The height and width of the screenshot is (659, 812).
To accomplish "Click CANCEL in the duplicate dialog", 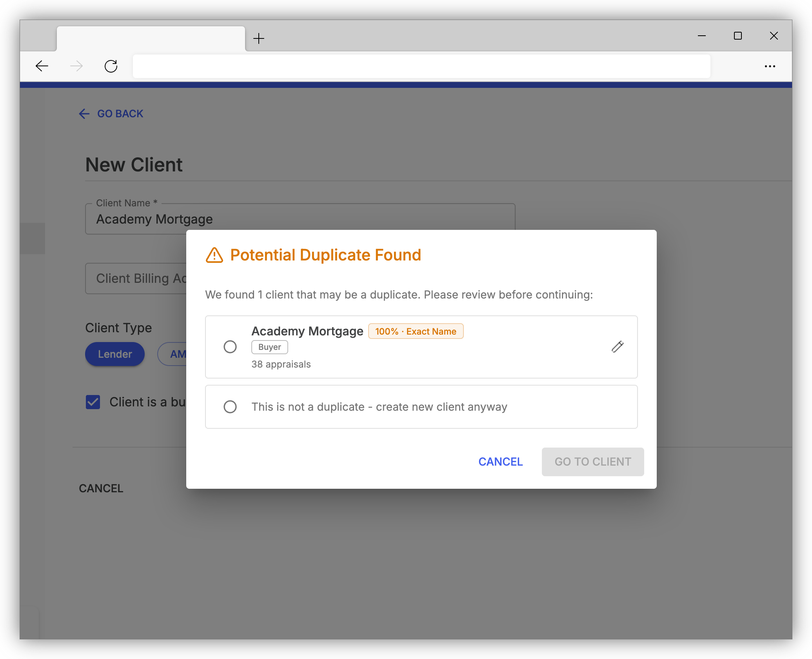I will (500, 462).
